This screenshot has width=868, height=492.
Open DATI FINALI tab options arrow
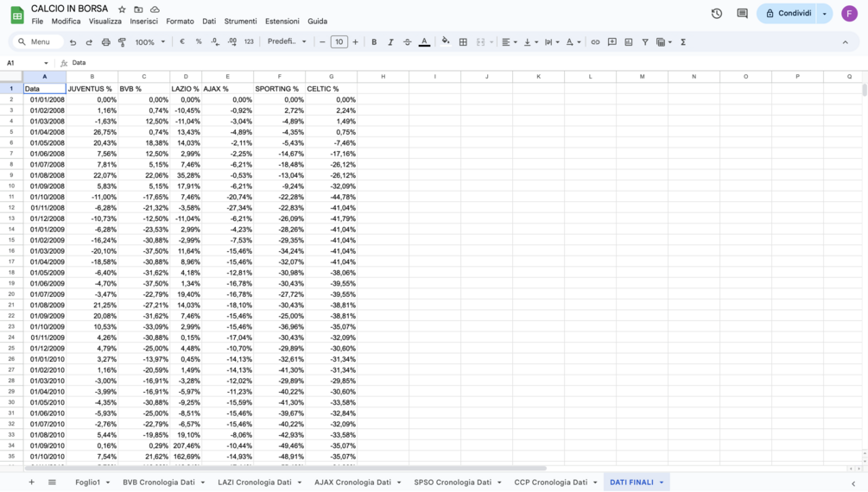pyautogui.click(x=662, y=483)
